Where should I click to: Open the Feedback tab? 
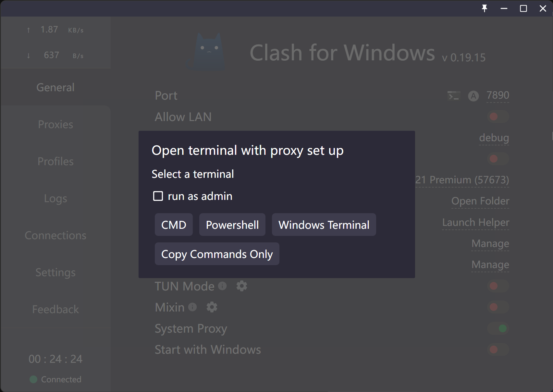[55, 309]
